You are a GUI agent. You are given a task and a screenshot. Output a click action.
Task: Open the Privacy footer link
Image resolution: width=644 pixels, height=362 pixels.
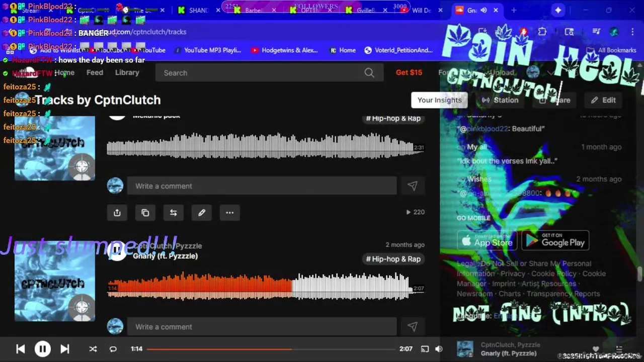[x=513, y=274]
